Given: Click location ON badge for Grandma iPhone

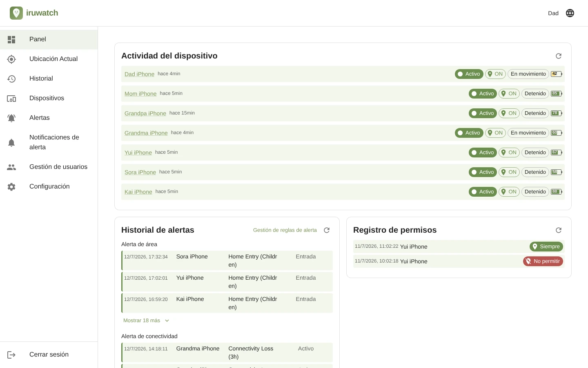Looking at the screenshot, I should [x=495, y=133].
